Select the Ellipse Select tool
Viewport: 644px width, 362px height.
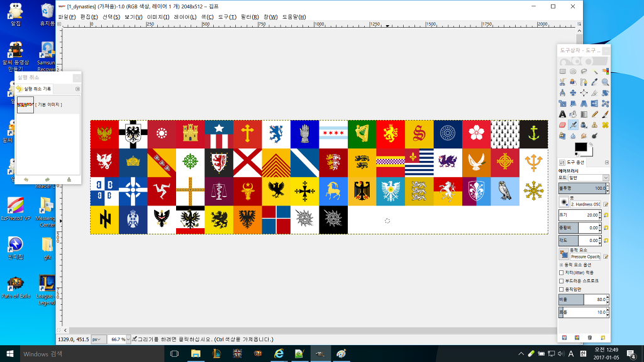point(573,72)
